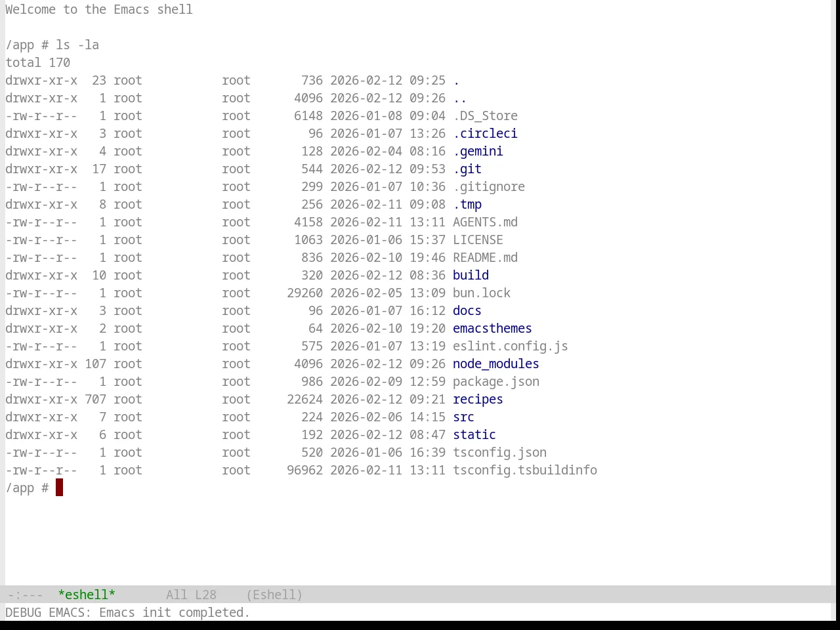Click the docs directory entry
Image resolution: width=840 pixels, height=630 pixels.
tap(467, 310)
